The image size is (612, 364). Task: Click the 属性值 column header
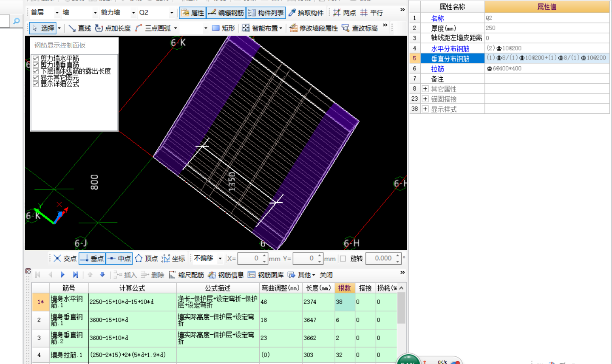(547, 6)
